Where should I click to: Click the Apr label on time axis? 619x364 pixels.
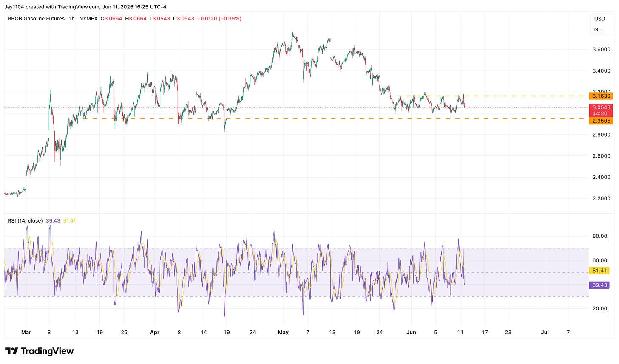(x=155, y=333)
